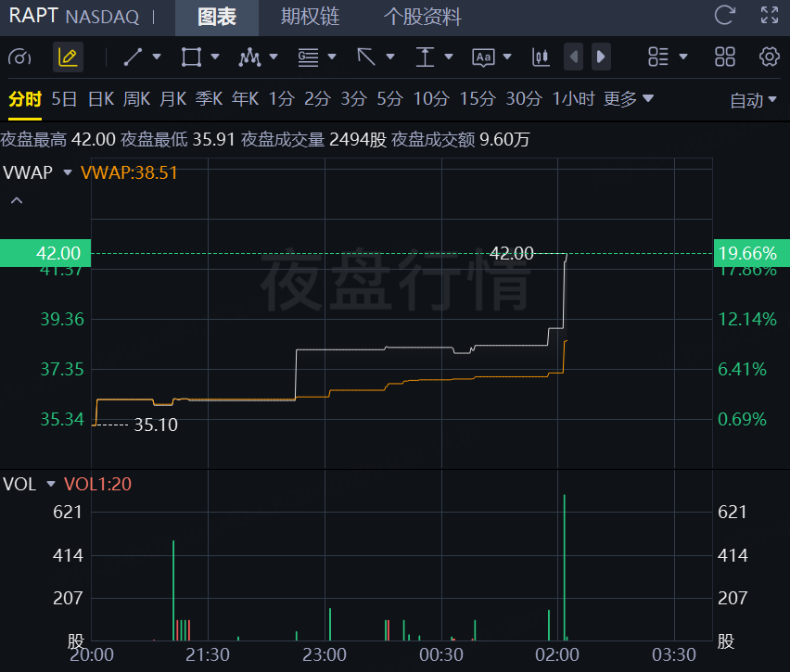This screenshot has height=672, width=790.
Task: Step to next with the right arrow button
Action: (601, 57)
